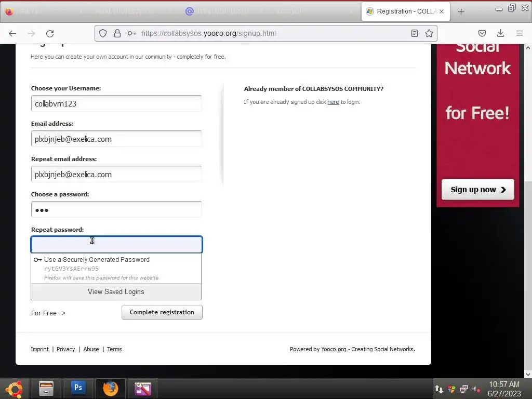Image resolution: width=532 pixels, height=399 pixels.
Task: Open the Privacy link
Action: point(66,349)
